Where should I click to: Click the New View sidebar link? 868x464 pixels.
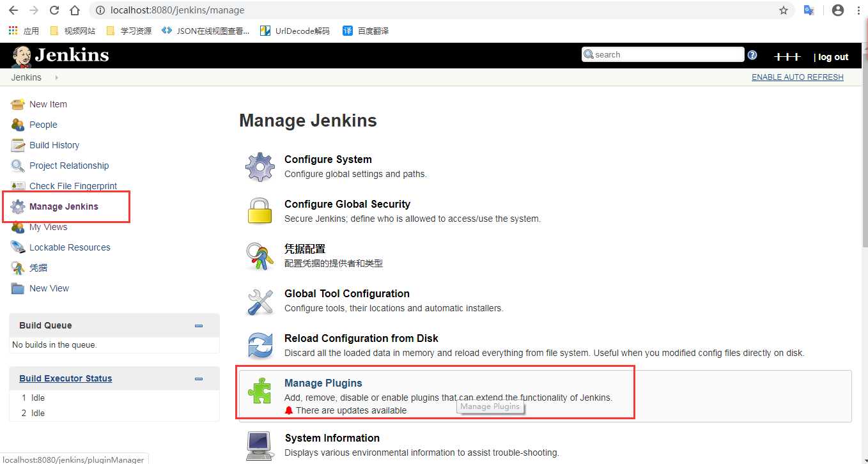(x=49, y=288)
